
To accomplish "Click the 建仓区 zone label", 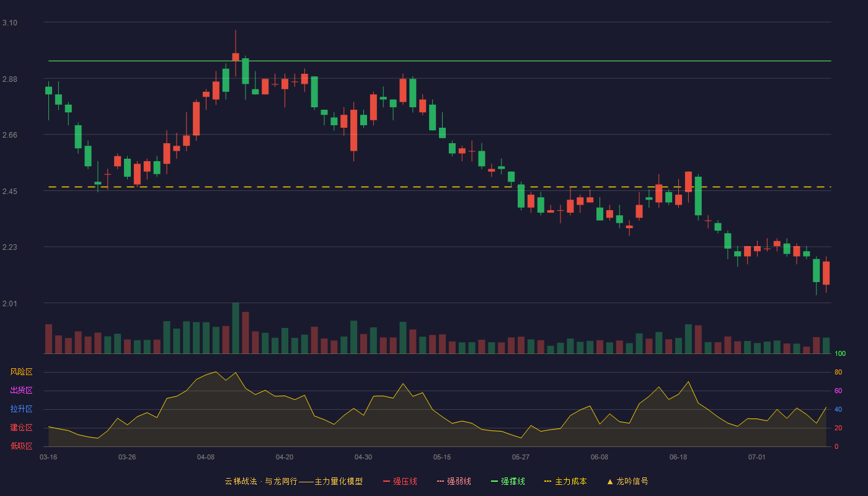I will (x=21, y=428).
